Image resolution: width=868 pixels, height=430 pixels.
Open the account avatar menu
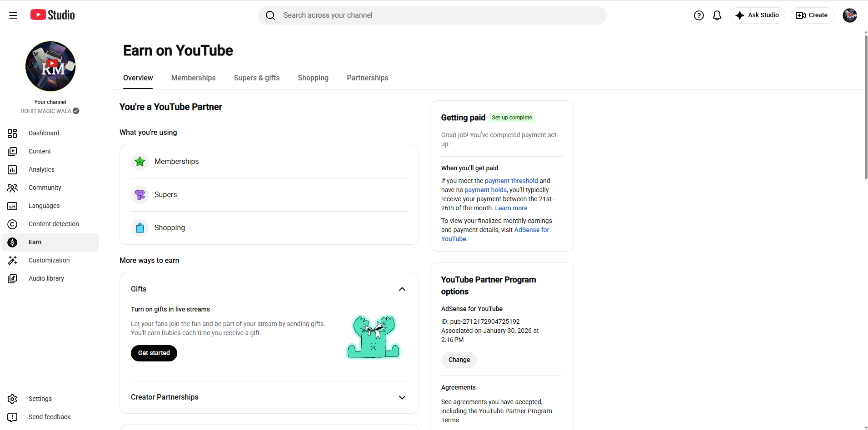[x=850, y=15]
